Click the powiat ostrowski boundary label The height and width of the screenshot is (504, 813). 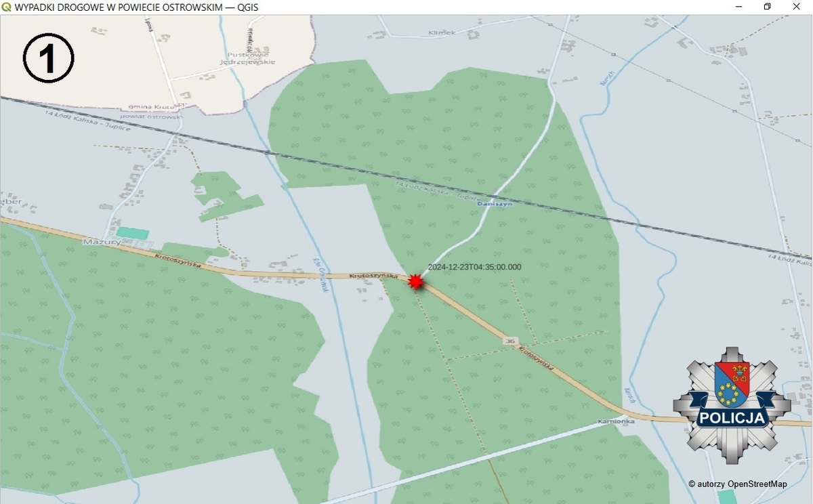point(156,117)
